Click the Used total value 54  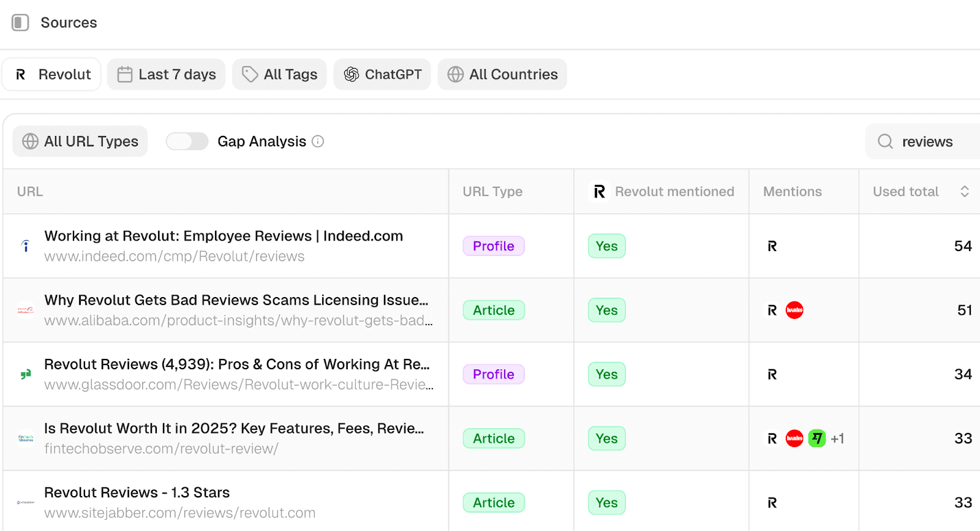pyautogui.click(x=963, y=246)
